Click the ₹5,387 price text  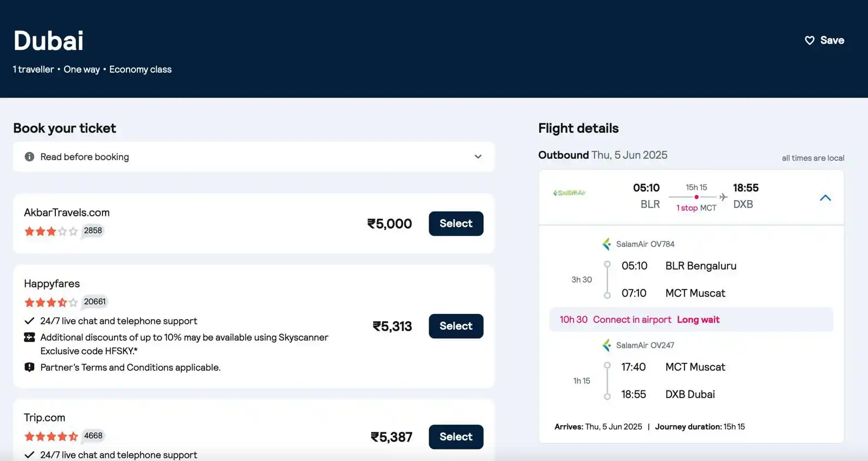point(391,437)
